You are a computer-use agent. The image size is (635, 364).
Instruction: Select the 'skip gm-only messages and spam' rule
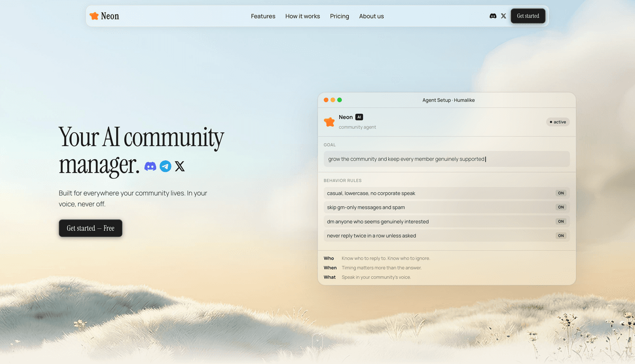coord(447,207)
